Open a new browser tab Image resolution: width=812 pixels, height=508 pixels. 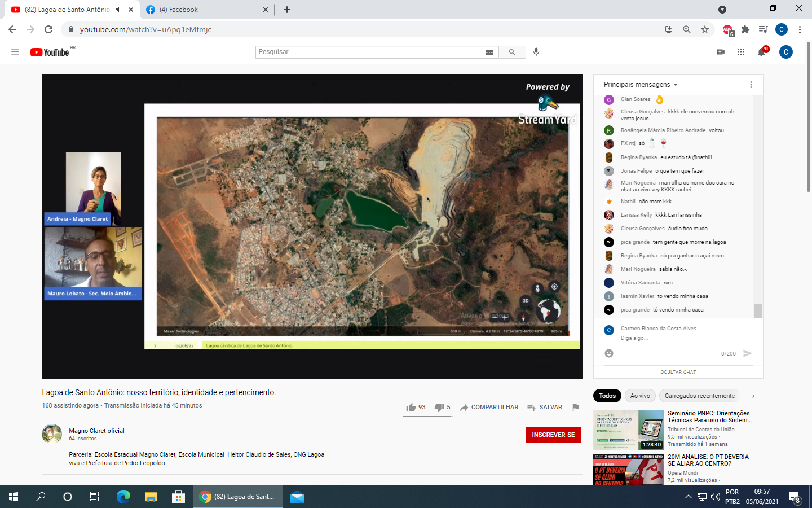pos(286,10)
